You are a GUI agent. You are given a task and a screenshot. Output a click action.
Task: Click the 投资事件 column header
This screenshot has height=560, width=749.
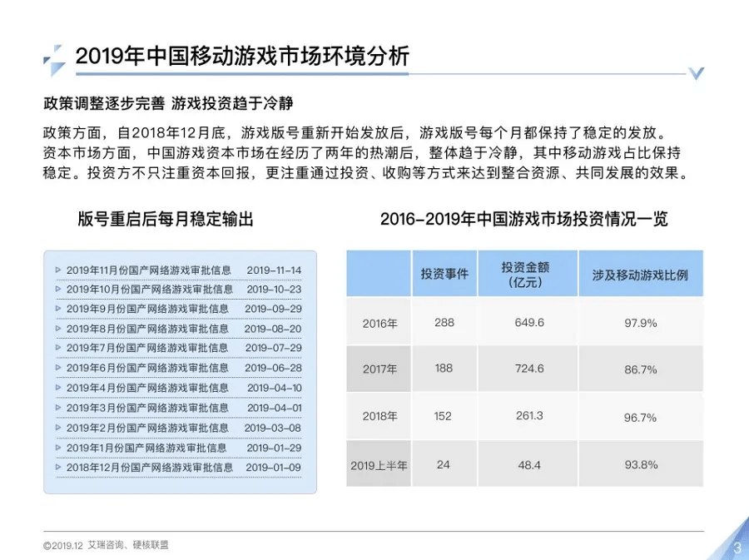coord(444,274)
